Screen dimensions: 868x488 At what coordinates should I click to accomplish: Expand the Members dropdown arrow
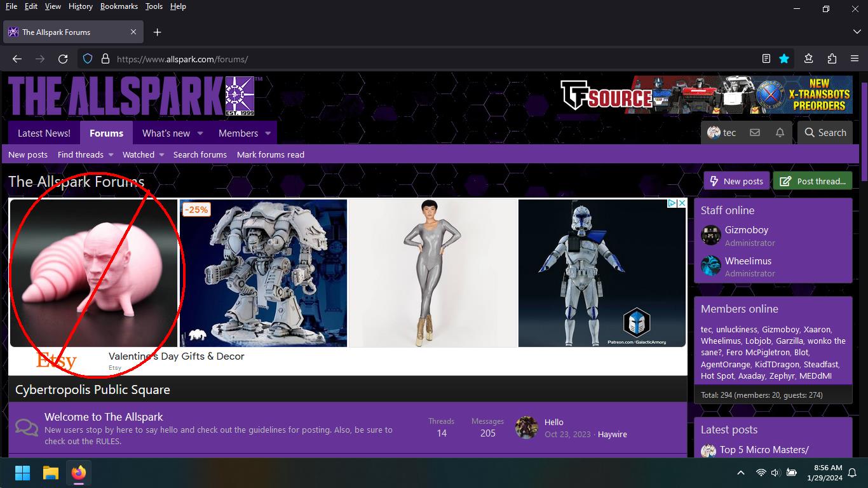pos(268,133)
